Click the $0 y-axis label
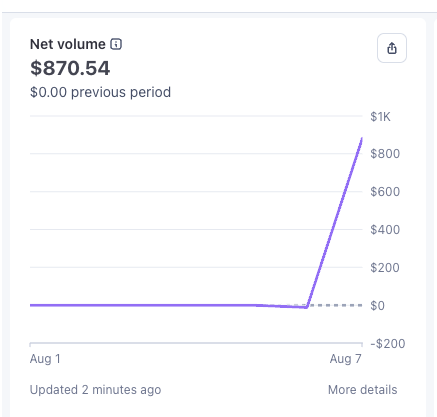Screen dimensions: 437x417 (x=377, y=306)
